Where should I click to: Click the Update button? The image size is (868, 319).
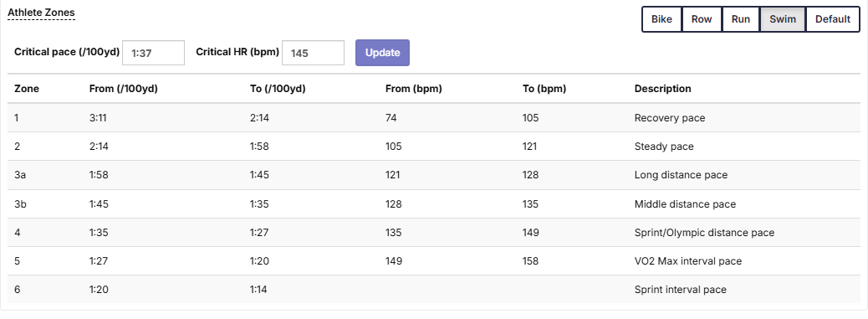pyautogui.click(x=382, y=53)
